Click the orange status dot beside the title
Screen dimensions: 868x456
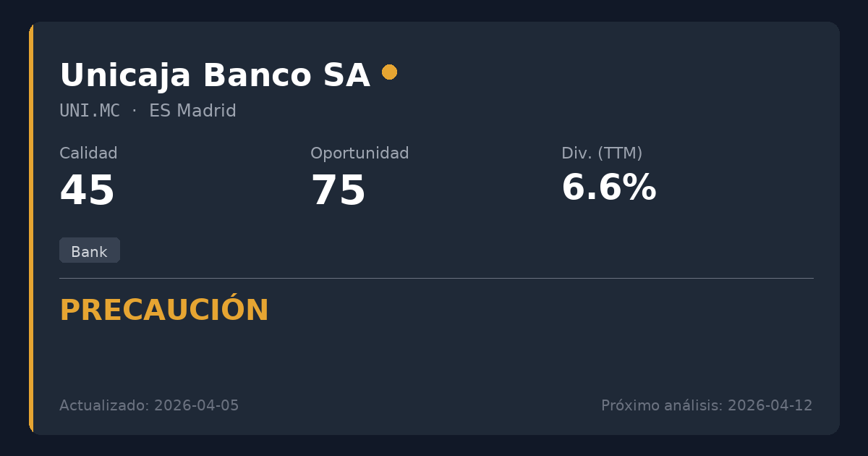pyautogui.click(x=389, y=72)
